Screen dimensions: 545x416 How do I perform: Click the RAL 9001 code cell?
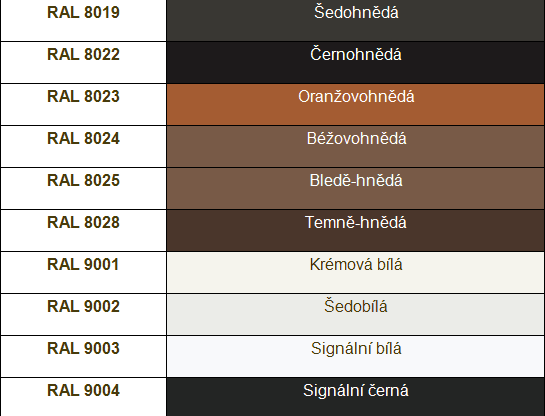(83, 273)
